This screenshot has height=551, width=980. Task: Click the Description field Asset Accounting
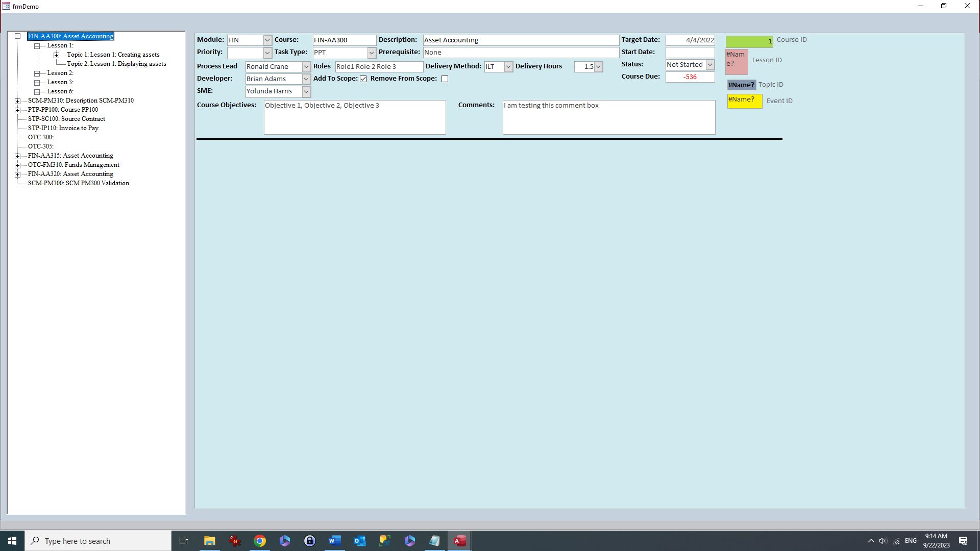point(521,40)
